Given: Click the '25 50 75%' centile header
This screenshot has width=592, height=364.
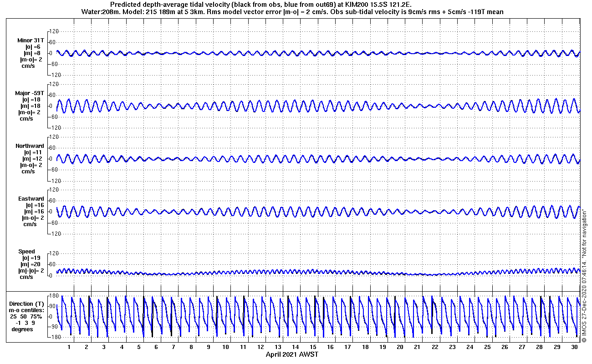Looking at the screenshot, I should coord(26,317).
